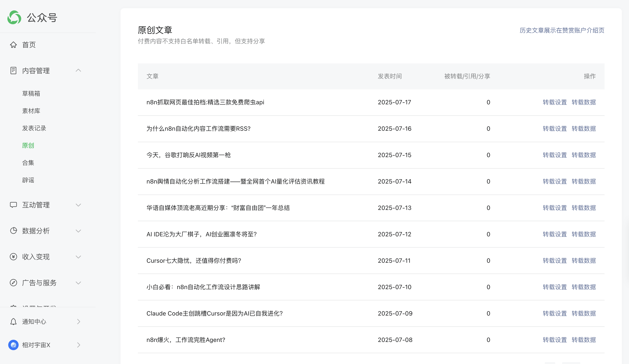Click the 相对宇宙X account name
Viewport: 629px width, 364px height.
coord(36,345)
